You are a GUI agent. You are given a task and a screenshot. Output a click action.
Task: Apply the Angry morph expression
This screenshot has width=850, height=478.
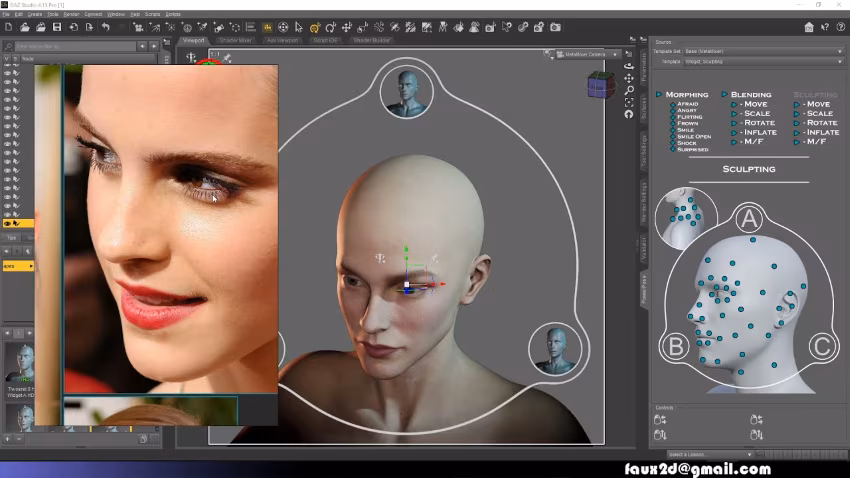click(687, 110)
